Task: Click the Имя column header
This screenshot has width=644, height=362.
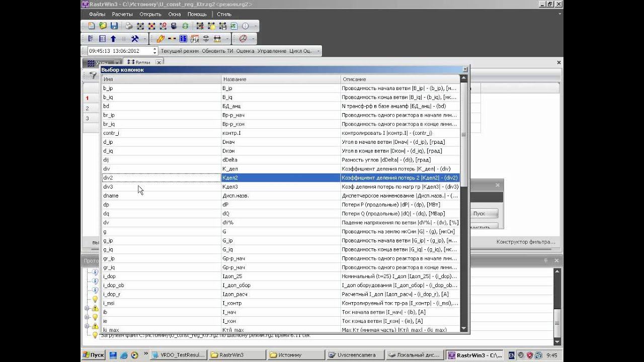Action: pos(161,79)
